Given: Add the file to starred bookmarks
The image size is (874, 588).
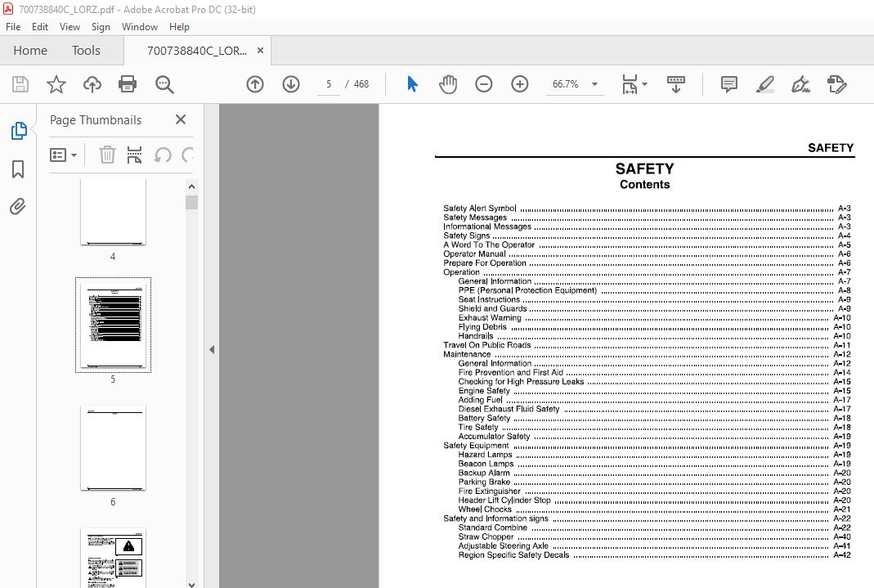Looking at the screenshot, I should (x=56, y=84).
